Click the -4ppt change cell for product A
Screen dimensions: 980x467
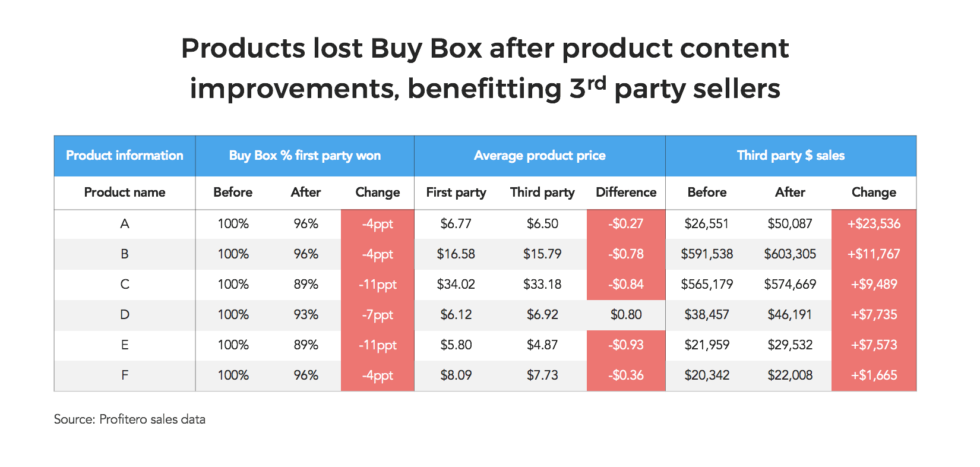point(378,224)
